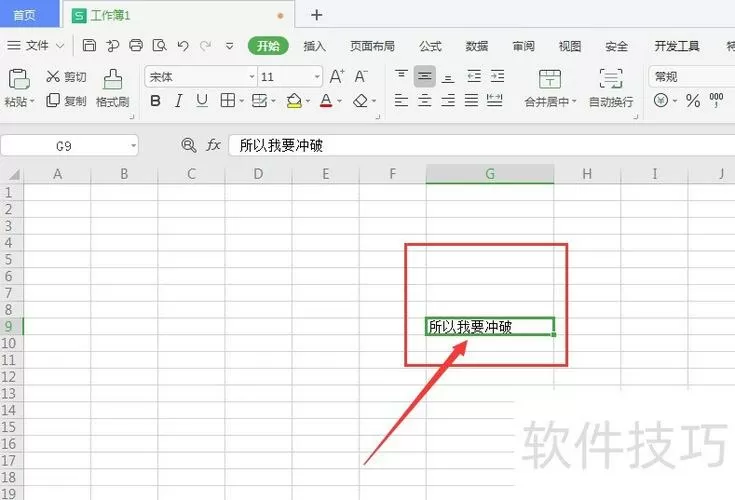This screenshot has height=500, width=735.
Task: Expand quick access toolbar customize arrow
Action: pos(230,46)
